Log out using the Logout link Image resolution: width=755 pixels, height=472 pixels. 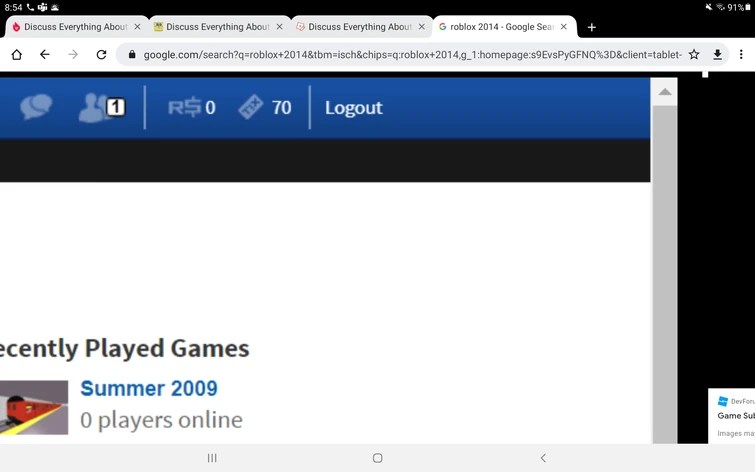click(x=353, y=108)
